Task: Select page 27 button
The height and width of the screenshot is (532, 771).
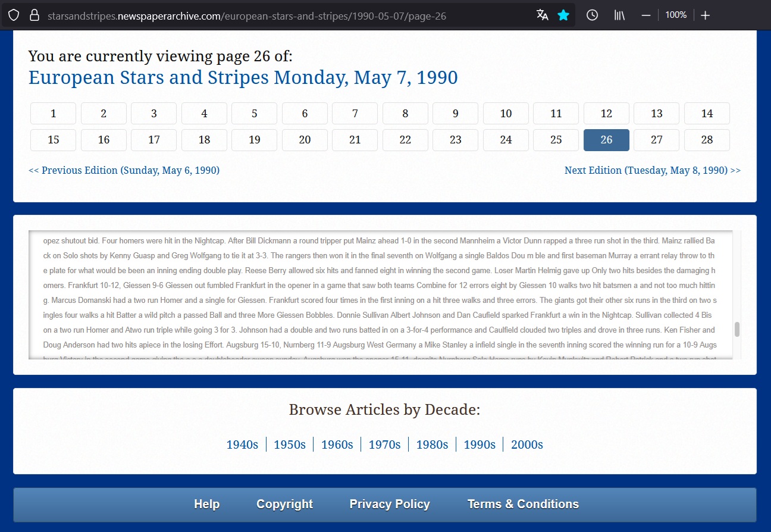Action: point(656,140)
